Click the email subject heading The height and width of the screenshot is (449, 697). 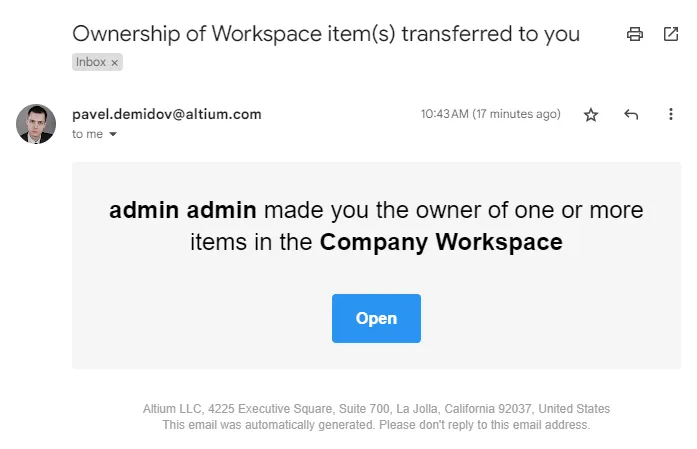pyautogui.click(x=326, y=33)
